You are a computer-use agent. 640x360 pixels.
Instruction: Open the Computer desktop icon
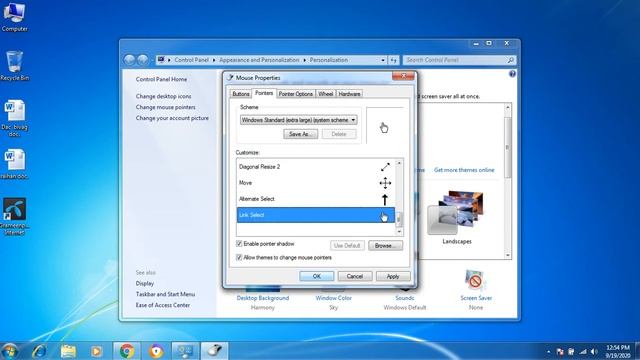[x=14, y=16]
